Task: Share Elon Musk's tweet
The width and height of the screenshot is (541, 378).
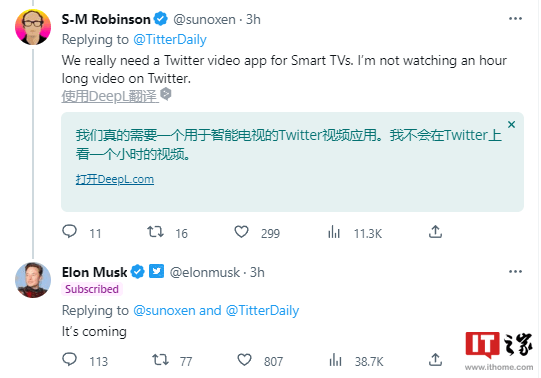Action: (435, 360)
